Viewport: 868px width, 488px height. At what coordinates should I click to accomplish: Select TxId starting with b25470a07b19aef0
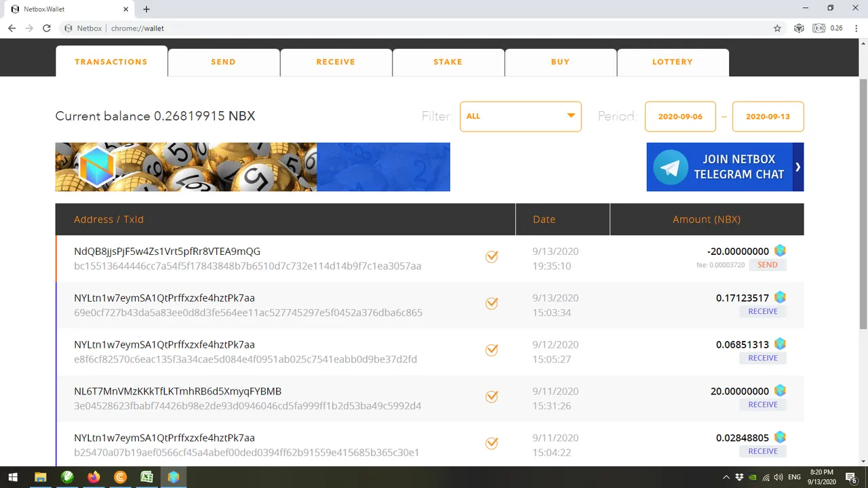pyautogui.click(x=246, y=453)
